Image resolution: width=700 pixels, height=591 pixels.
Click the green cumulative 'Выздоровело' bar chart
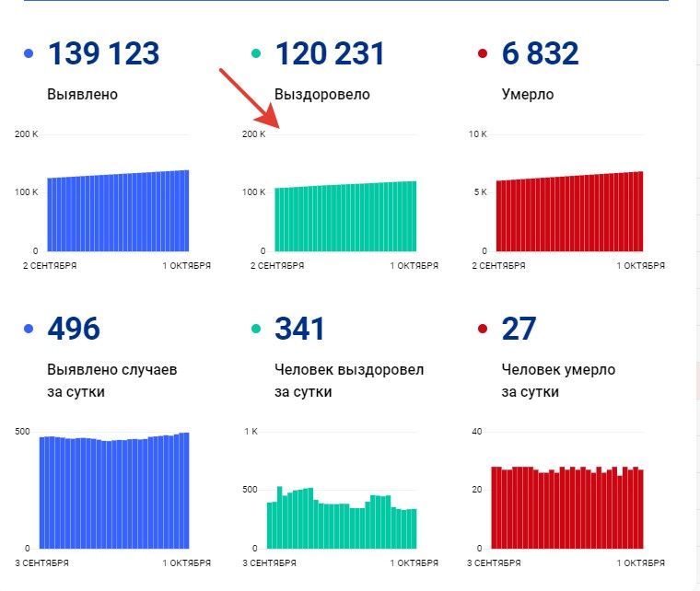point(345,218)
